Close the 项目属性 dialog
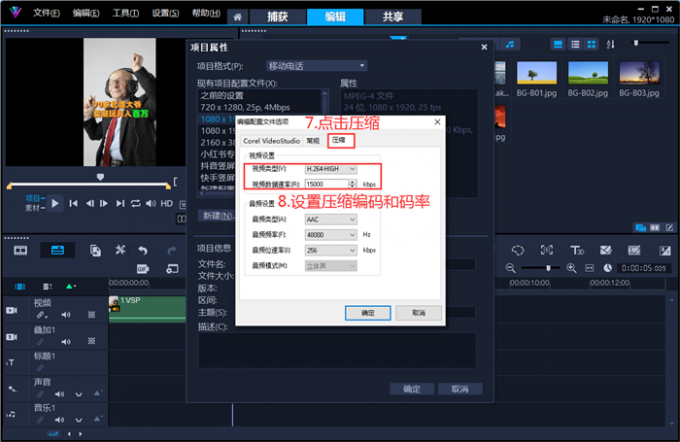Viewport: 680px width, 442px height. click(x=484, y=47)
